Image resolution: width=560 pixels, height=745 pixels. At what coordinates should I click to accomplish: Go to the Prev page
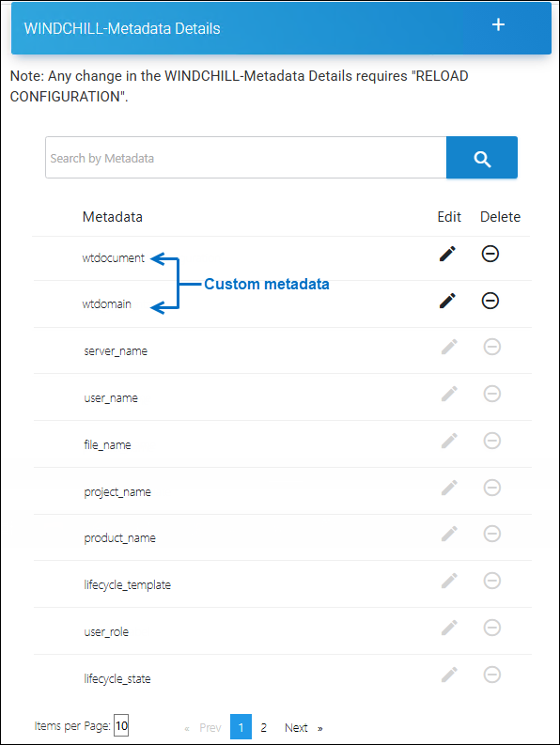[x=210, y=727]
